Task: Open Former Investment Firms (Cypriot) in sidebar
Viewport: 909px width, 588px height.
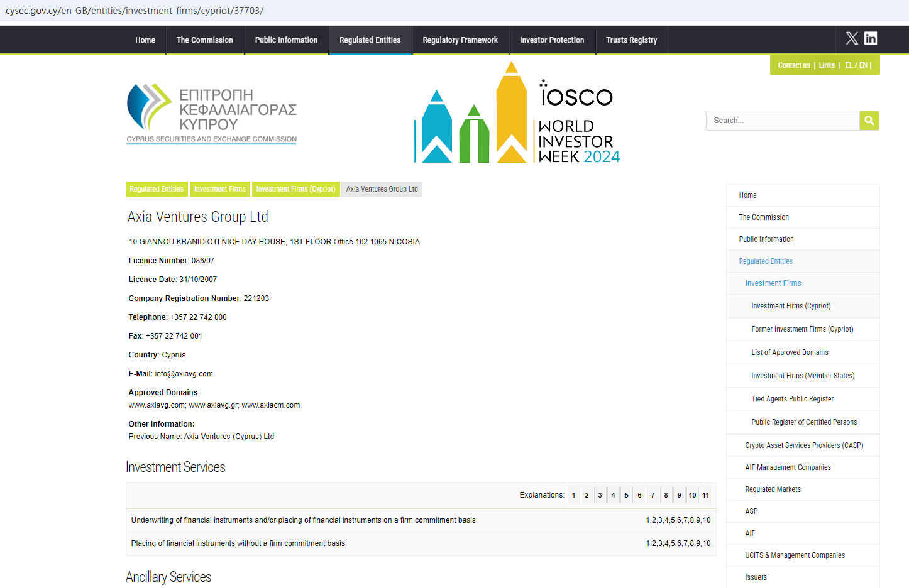Action: [x=802, y=329]
